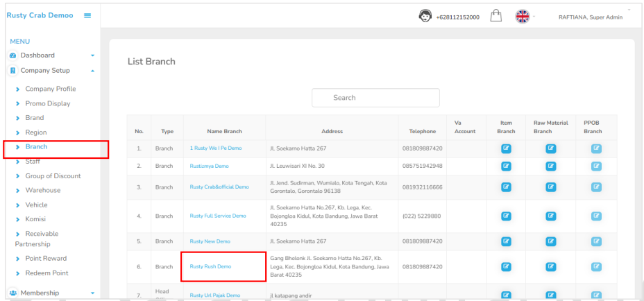Click the Search input field
Image resolution: width=644 pixels, height=301 pixels.
click(x=375, y=98)
